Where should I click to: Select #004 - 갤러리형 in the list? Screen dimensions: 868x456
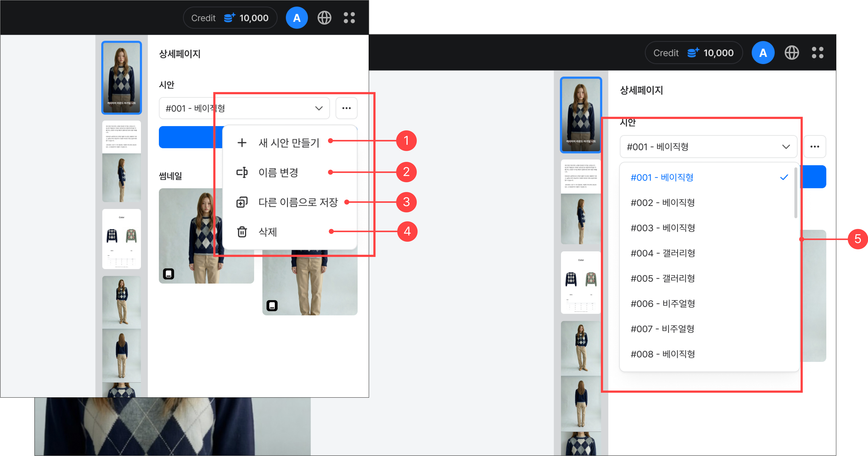point(708,253)
